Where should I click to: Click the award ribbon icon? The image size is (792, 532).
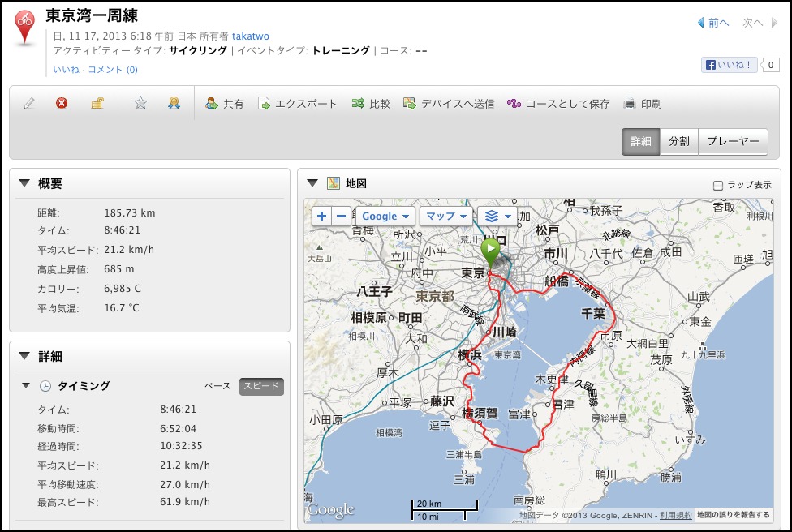point(174,104)
